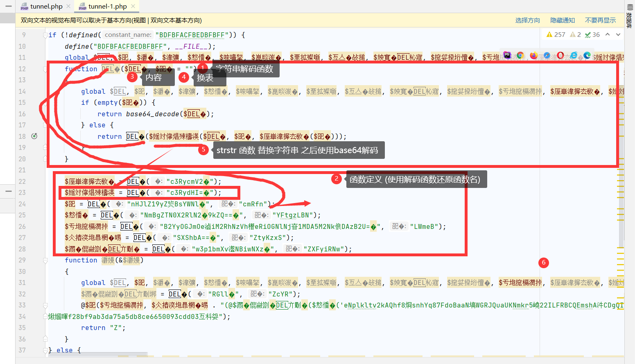Image resolution: width=635 pixels, height=364 pixels.
Task: Open the Database tool window icon
Action: click(x=630, y=7)
